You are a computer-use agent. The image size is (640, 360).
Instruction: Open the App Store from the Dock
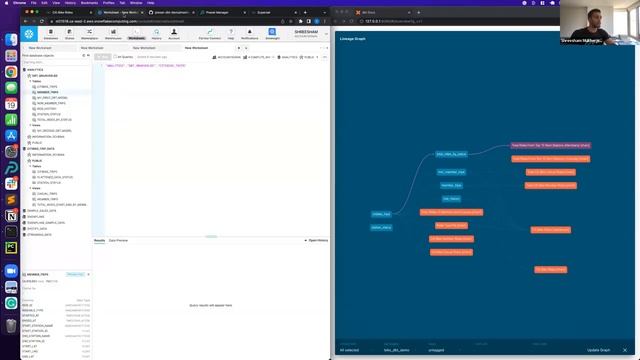(11, 136)
